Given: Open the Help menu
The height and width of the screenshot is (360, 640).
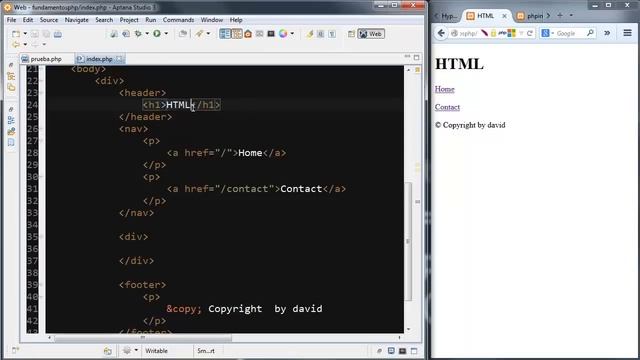Looking at the screenshot, I should (x=236, y=20).
